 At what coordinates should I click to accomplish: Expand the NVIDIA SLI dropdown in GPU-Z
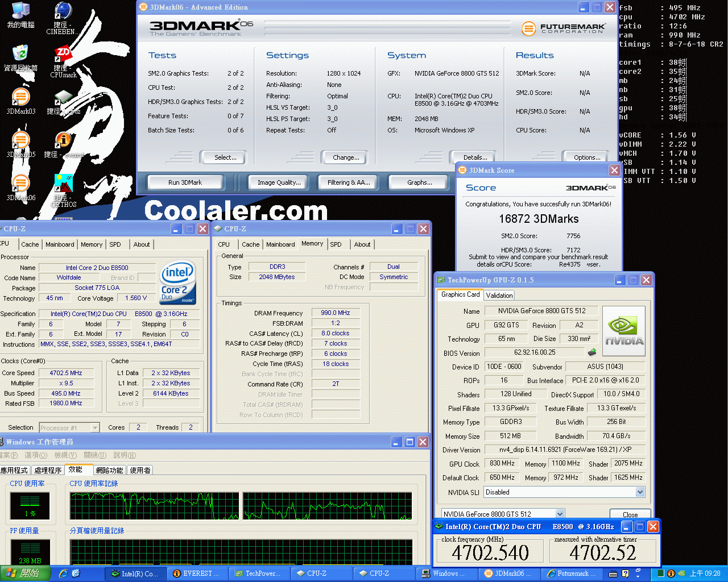tap(640, 492)
